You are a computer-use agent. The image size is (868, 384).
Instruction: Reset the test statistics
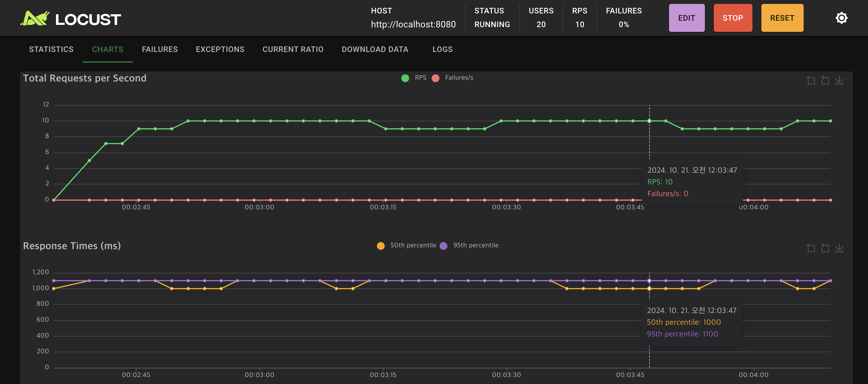(x=782, y=18)
